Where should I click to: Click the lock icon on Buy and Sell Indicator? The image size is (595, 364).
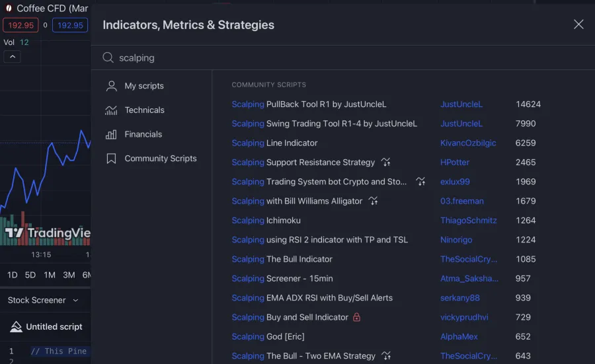point(357,317)
